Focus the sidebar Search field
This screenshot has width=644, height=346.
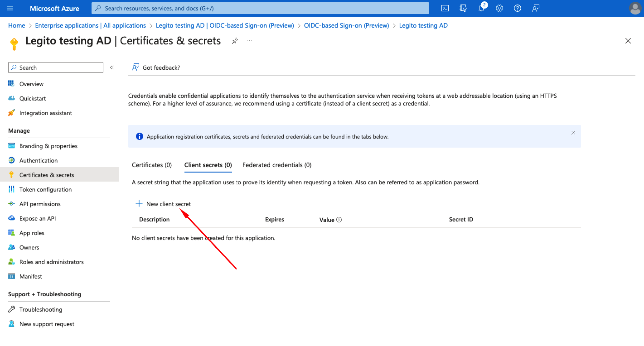coord(56,67)
